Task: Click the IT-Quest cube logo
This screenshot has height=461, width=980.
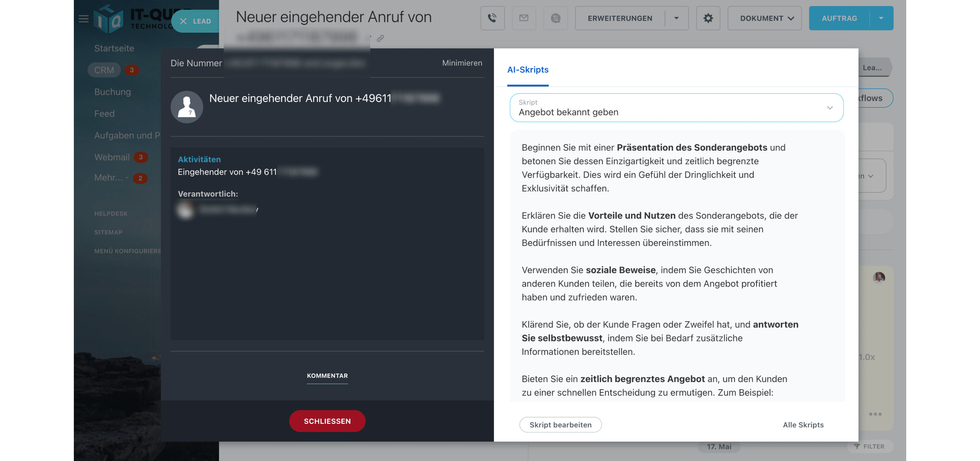Action: tap(109, 19)
